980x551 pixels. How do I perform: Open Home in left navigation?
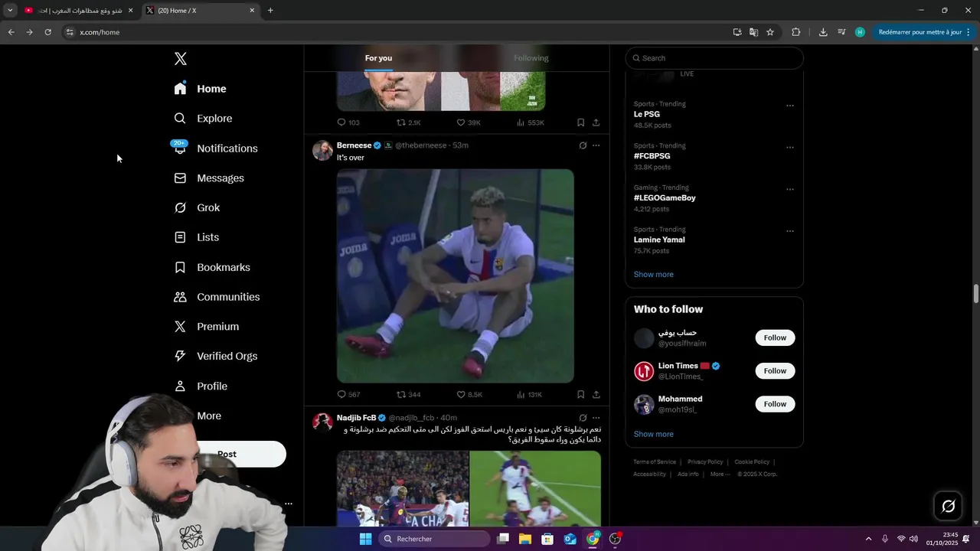pos(200,89)
